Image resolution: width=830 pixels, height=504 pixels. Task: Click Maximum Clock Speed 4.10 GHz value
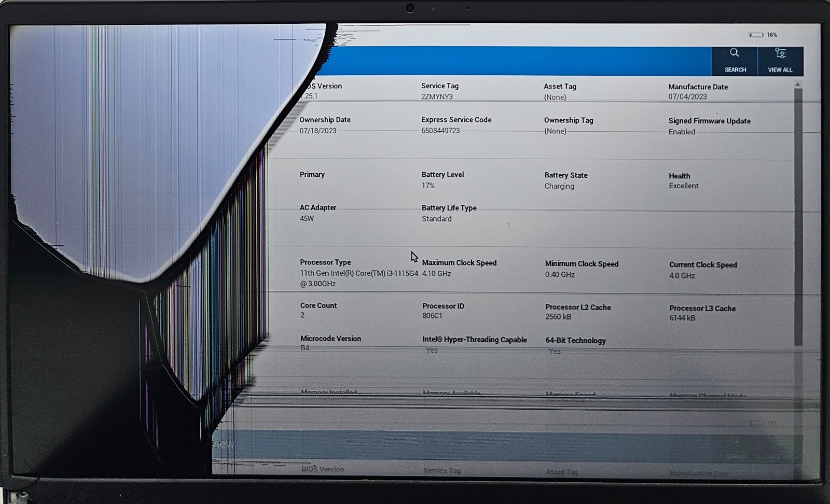(437, 273)
